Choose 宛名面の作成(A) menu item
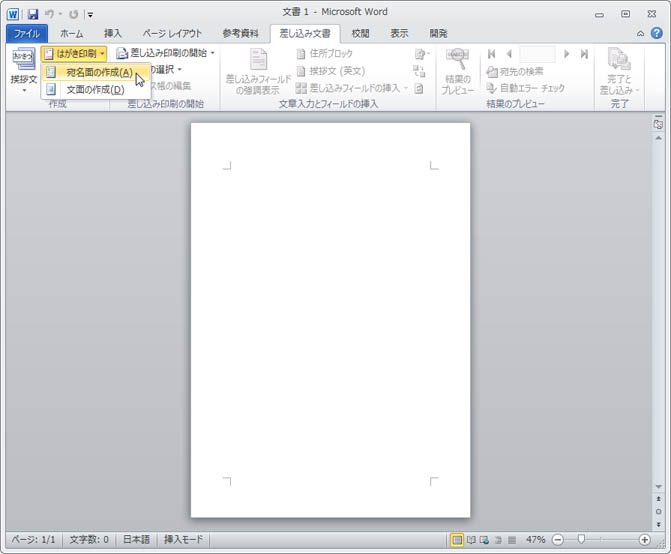The height and width of the screenshot is (554, 671). click(x=97, y=72)
